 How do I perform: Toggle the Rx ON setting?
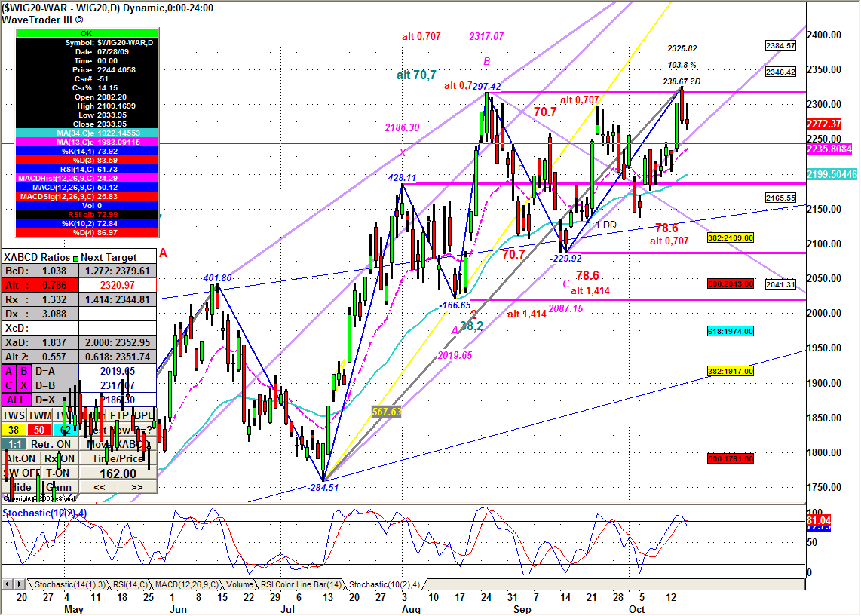[x=60, y=458]
